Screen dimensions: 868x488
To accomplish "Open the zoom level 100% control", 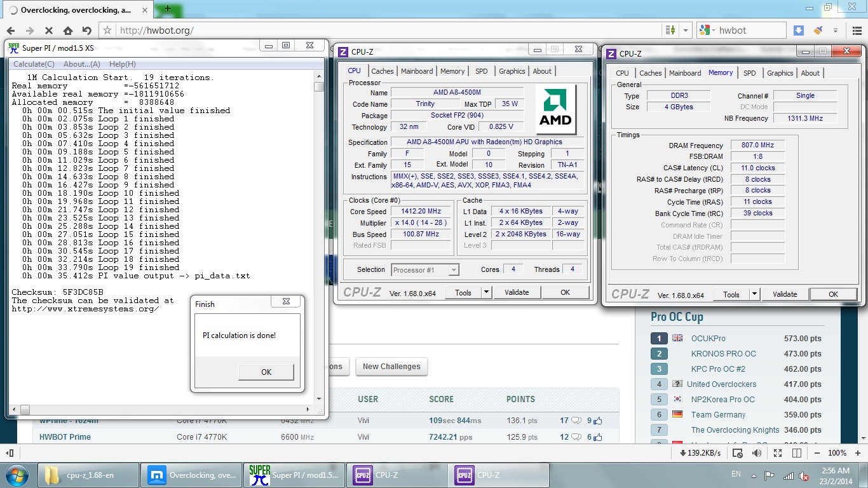I will (837, 453).
